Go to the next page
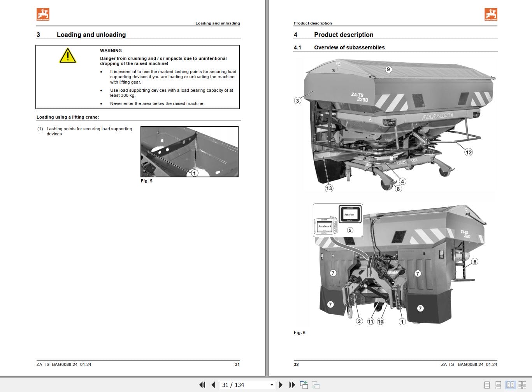532x392 pixels. [x=281, y=385]
